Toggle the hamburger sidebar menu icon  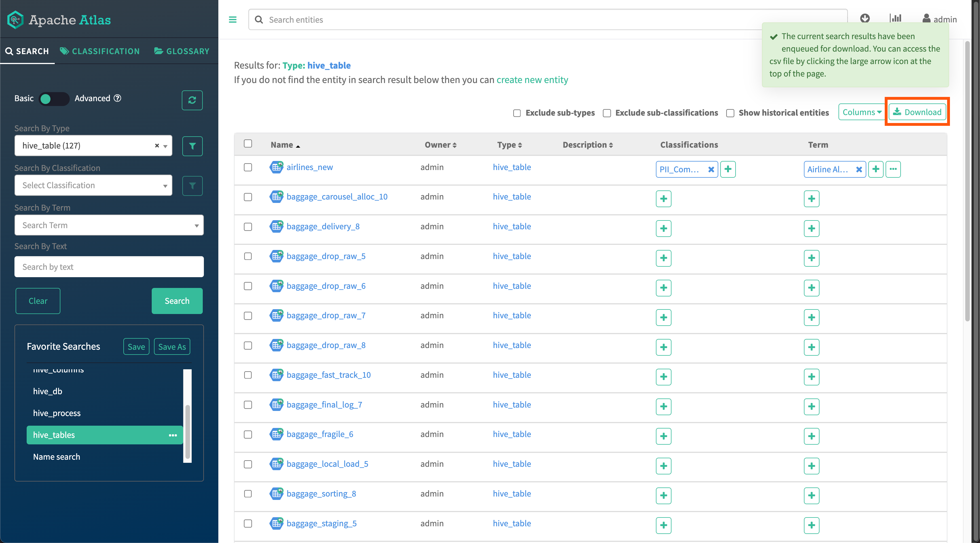coord(233,19)
